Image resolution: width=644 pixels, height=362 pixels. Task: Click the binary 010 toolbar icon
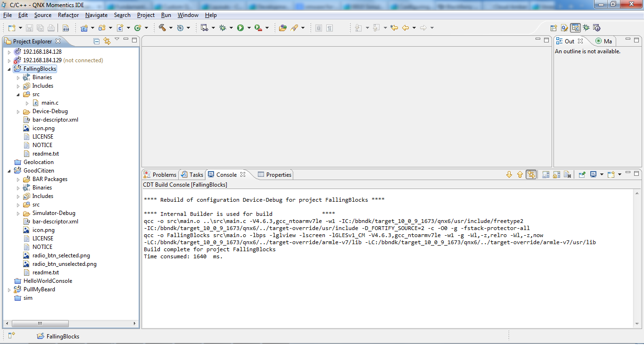tap(65, 28)
